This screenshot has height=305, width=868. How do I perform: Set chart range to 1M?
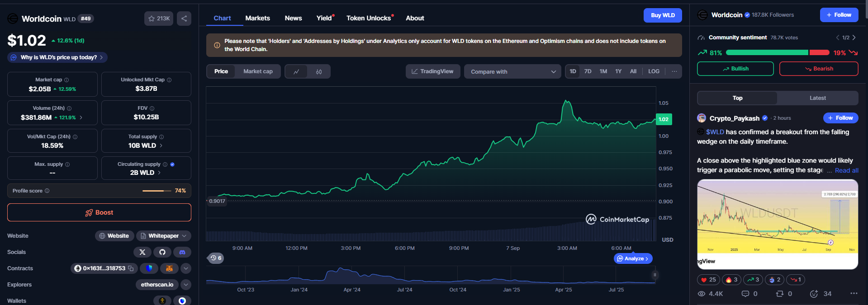(x=603, y=71)
